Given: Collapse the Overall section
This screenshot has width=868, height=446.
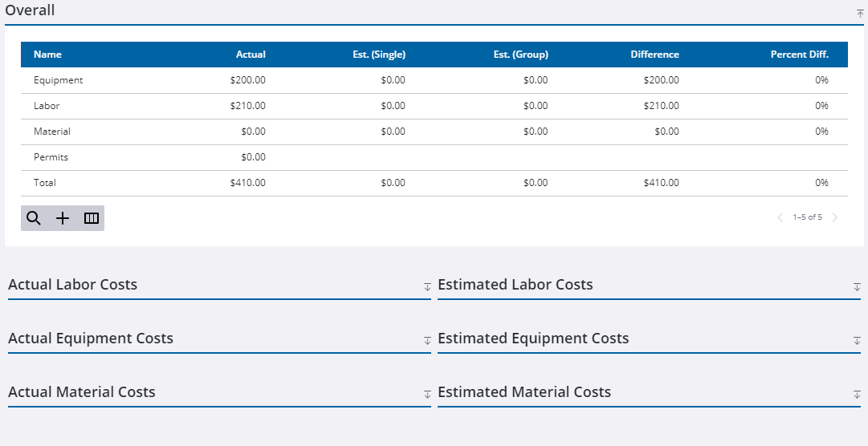Looking at the screenshot, I should pyautogui.click(x=860, y=14).
